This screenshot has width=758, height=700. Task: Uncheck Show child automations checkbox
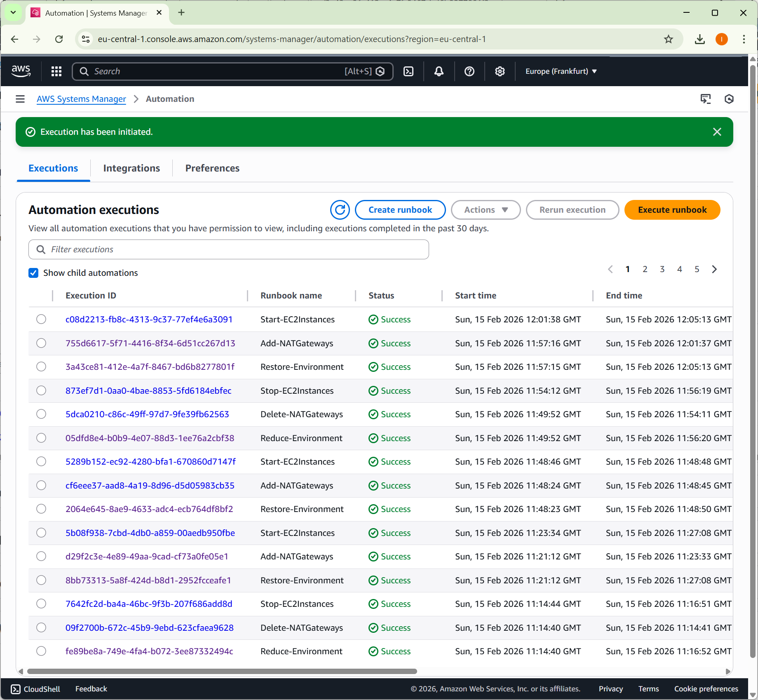[x=33, y=273]
